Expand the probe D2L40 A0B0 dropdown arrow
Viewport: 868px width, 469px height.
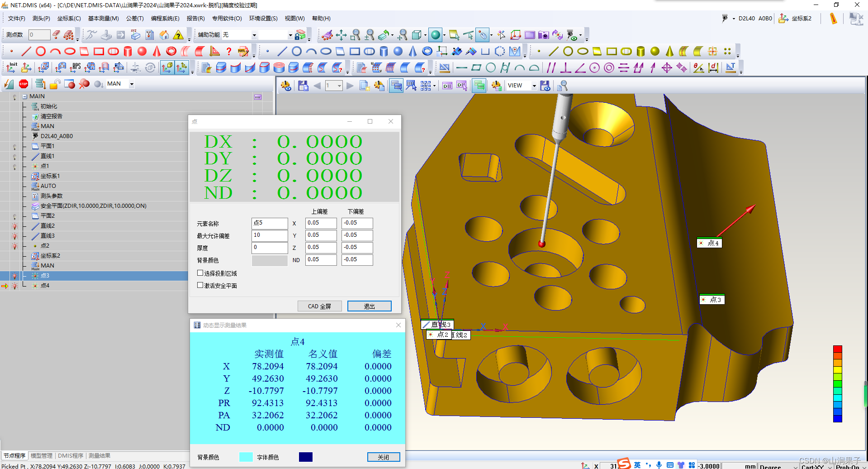[x=734, y=19]
